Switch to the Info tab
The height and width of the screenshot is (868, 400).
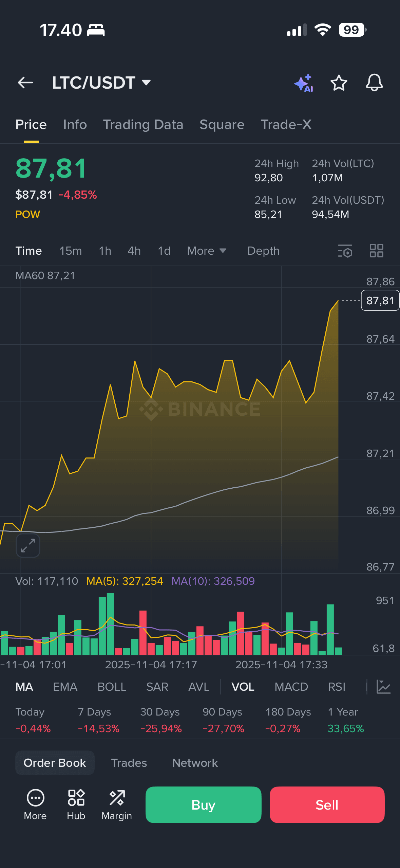pyautogui.click(x=75, y=125)
